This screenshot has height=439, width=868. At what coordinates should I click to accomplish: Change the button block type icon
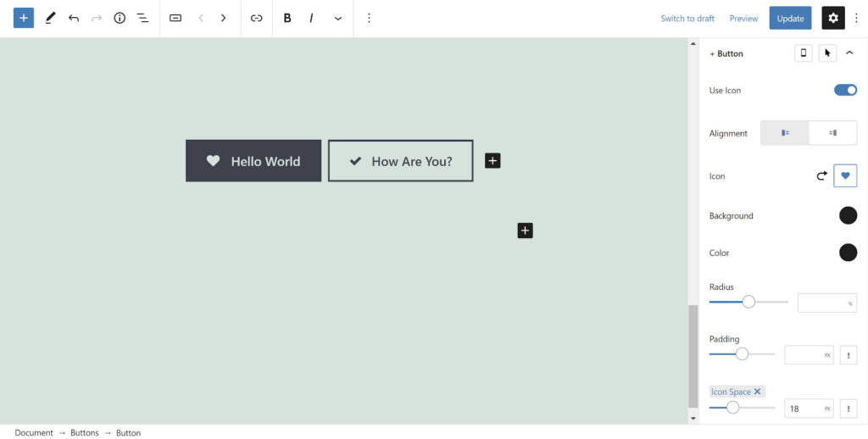(x=175, y=18)
